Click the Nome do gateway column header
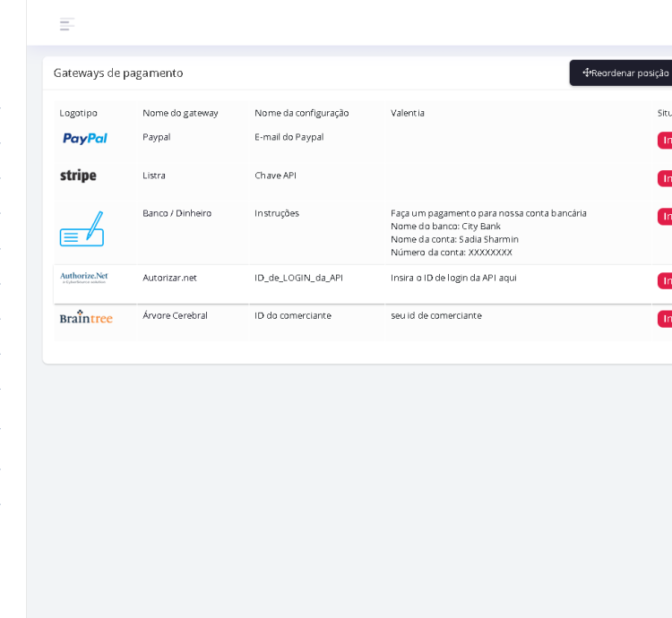The image size is (672, 618). point(180,113)
